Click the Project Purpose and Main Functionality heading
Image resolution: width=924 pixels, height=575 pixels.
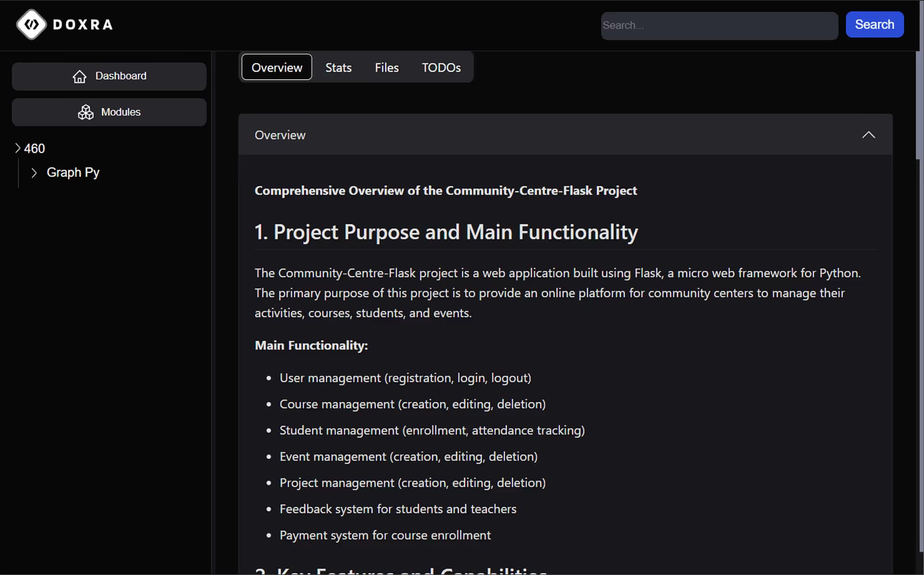click(446, 232)
